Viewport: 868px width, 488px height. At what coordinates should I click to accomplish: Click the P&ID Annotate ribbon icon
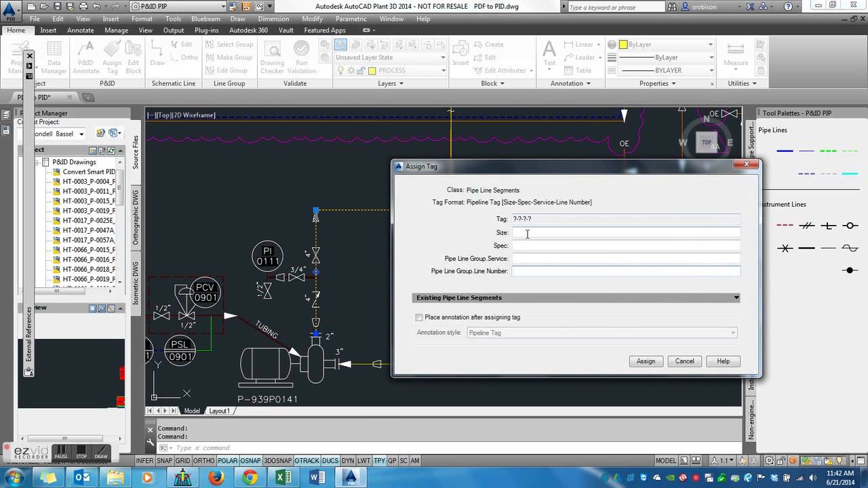point(86,57)
